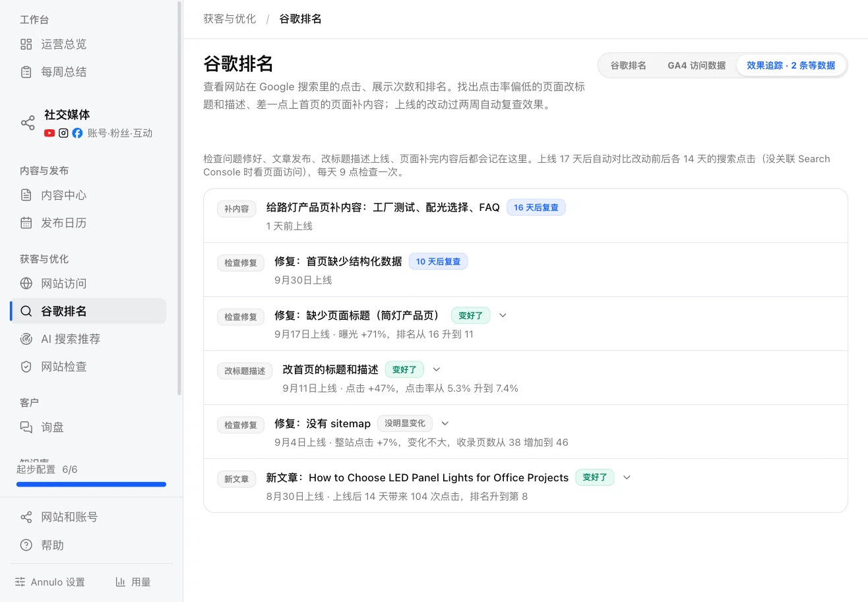The width and height of the screenshot is (868, 602).
Task: Click the 内容中心 document icon
Action: coord(26,195)
